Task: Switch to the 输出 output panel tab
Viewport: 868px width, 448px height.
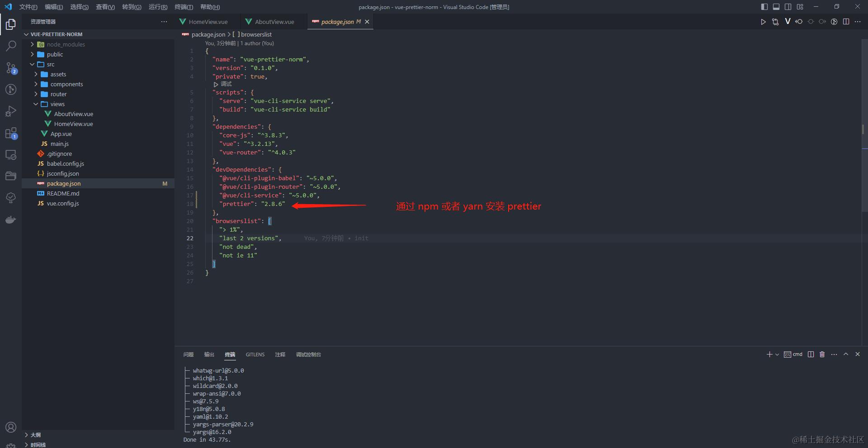Action: click(x=209, y=355)
